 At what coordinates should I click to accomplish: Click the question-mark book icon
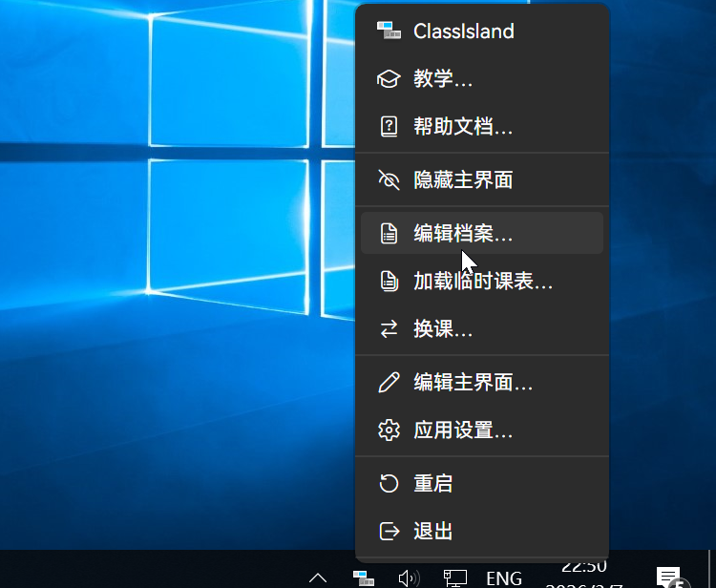click(390, 126)
